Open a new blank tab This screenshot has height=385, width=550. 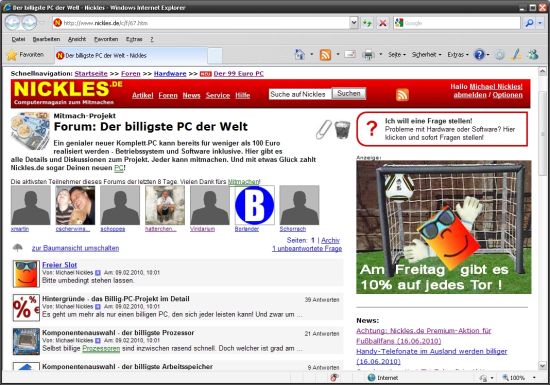tap(215, 55)
